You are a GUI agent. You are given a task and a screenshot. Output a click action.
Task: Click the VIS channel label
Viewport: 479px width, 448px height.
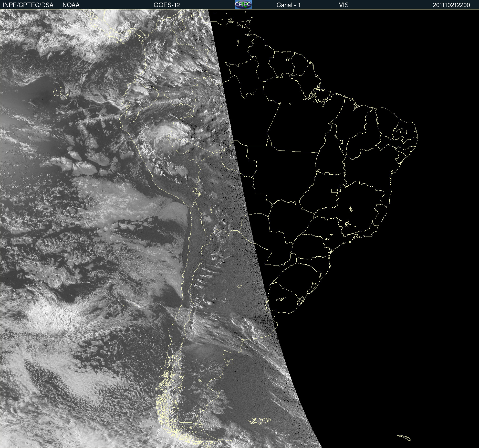[344, 5]
